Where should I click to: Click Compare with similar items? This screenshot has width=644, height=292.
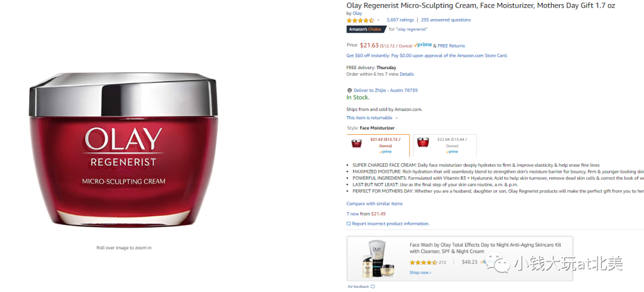coord(374,204)
